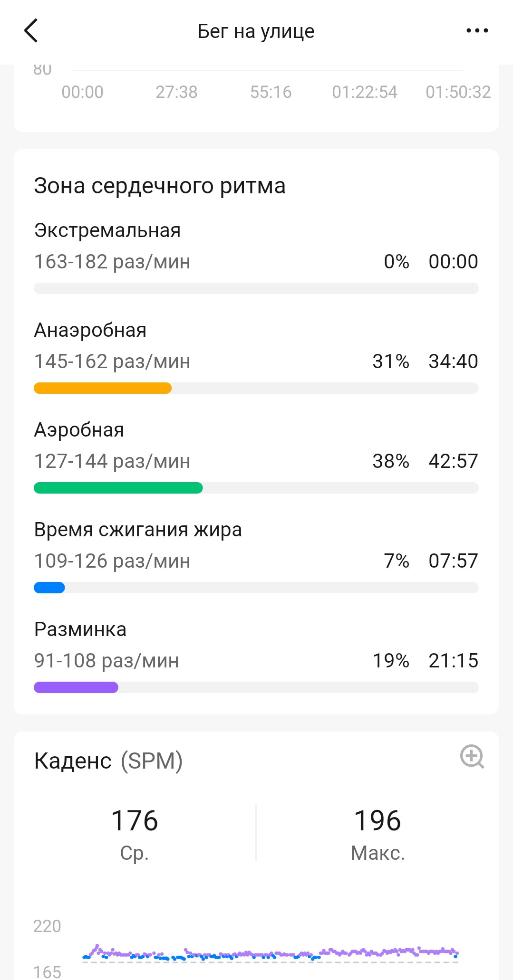Tap the purple Разминка zone bar
513x980 pixels.
(x=76, y=687)
